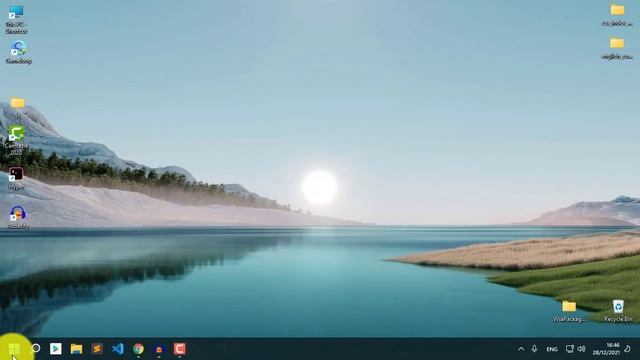Image resolution: width=640 pixels, height=360 pixels.
Task: Open Visual Studio Code from the taskbar
Action: [118, 349]
